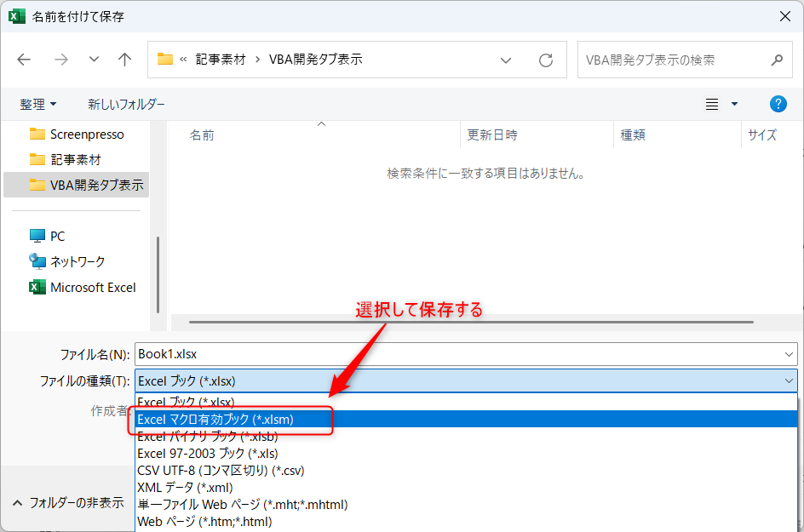Screen dimensions: 804x532
Task: Create a folder with 新しいフォルダー
Action: 126,104
